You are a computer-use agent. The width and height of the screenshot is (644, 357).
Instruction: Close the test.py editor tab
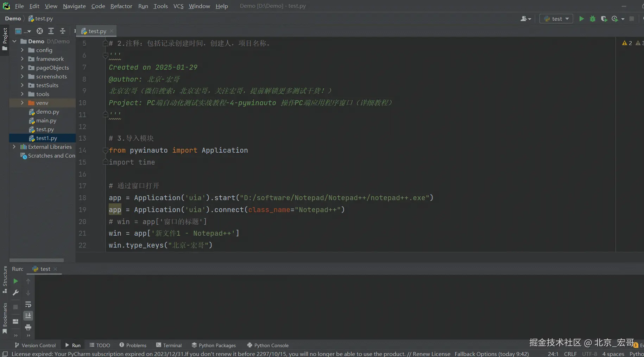point(112,31)
